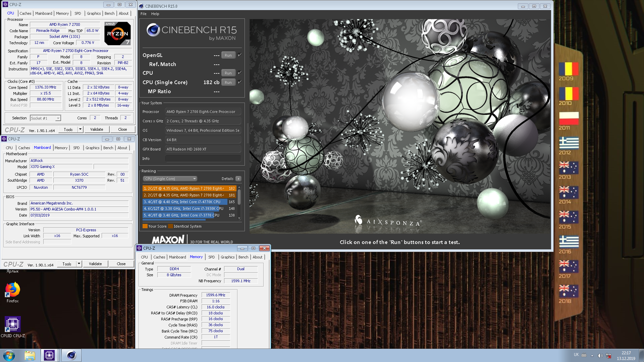Select the Memory tab in the Mainboard CPU-Z window

[x=61, y=148]
